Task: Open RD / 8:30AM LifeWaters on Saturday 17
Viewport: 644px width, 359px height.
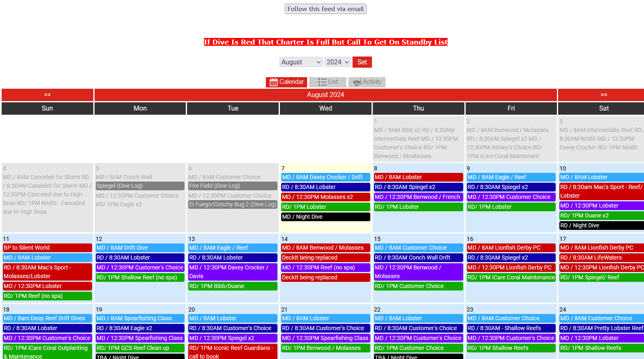Action: [601, 257]
